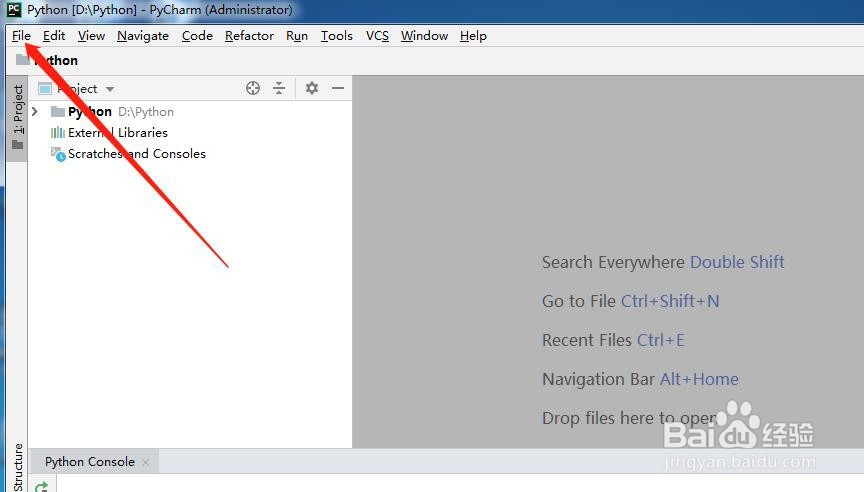Click the Collapse All icon in Project panel
Screen dimensions: 864x492
[x=279, y=88]
